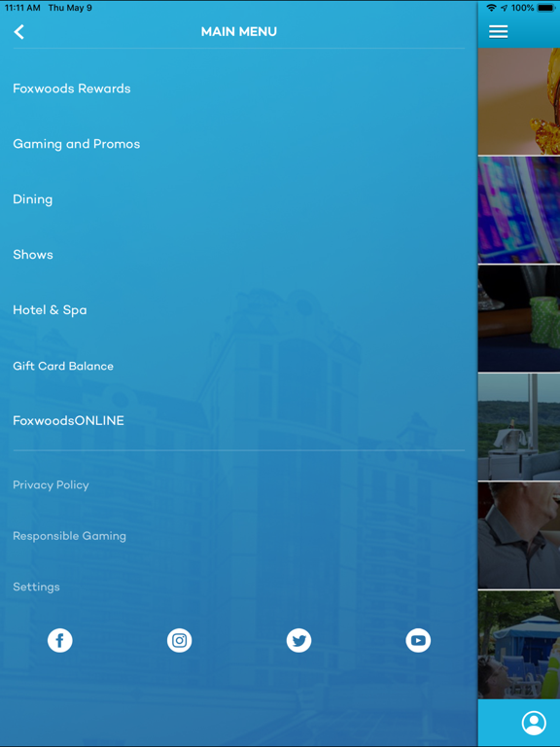Open Hotel & Spa
This screenshot has width=560, height=747.
coord(50,310)
